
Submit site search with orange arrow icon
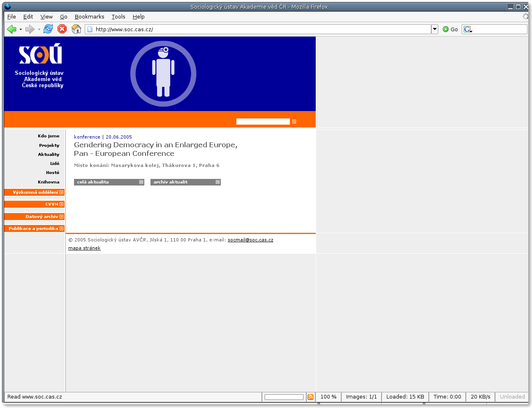tap(294, 121)
